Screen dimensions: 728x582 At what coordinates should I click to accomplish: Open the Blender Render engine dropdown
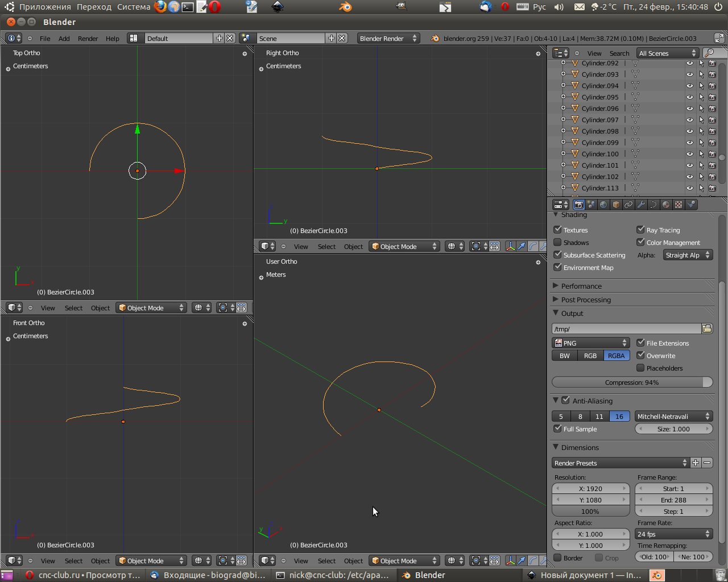pos(388,38)
